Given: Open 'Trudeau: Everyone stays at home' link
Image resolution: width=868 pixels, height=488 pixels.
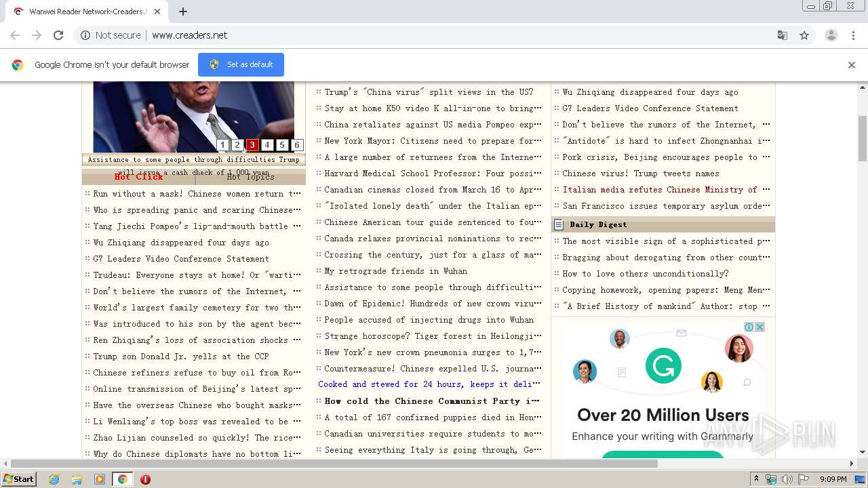Looking at the screenshot, I should [x=197, y=275].
